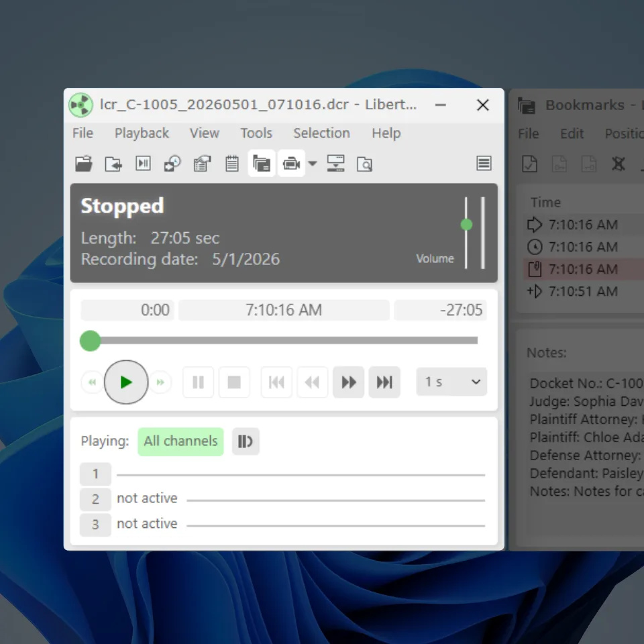Image resolution: width=644 pixels, height=644 pixels.
Task: Minimize the player window
Action: tap(441, 105)
